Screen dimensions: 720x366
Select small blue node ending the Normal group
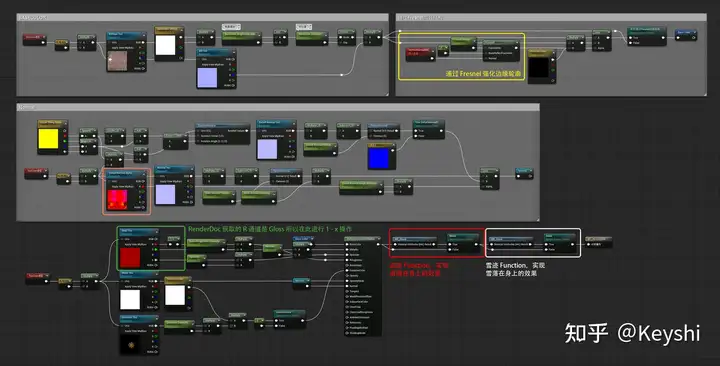[524, 174]
